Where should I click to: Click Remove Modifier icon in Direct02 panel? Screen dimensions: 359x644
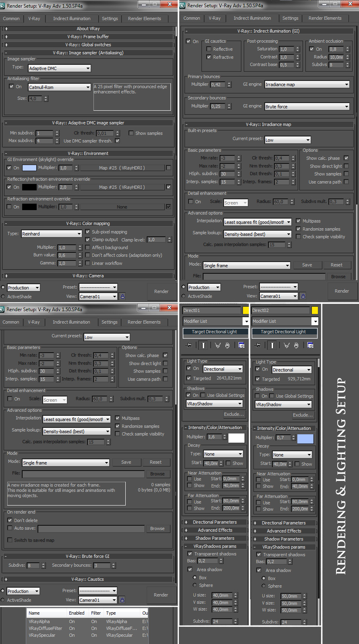coord(296,345)
